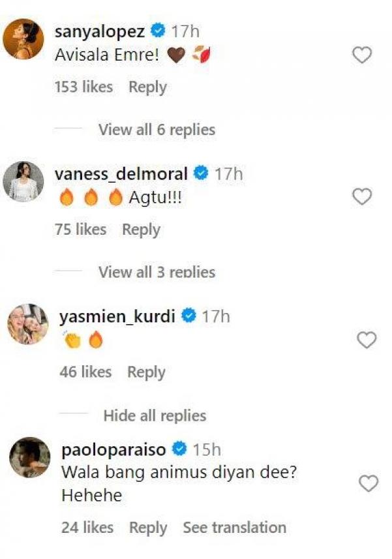The width and height of the screenshot is (392, 559).
Task: View who liked vaness_delmoral's 75 likes
Action: click(x=79, y=230)
